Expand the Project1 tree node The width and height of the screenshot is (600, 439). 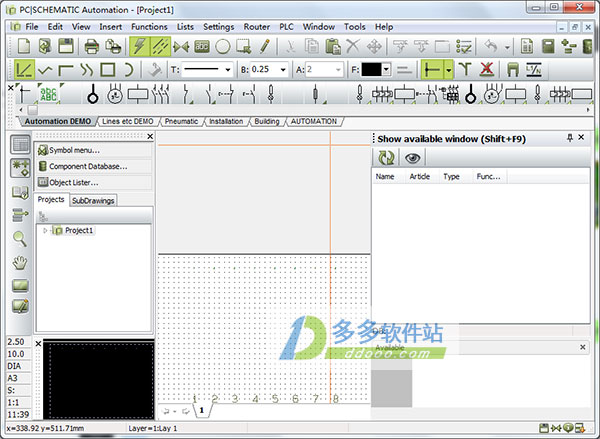(45, 230)
